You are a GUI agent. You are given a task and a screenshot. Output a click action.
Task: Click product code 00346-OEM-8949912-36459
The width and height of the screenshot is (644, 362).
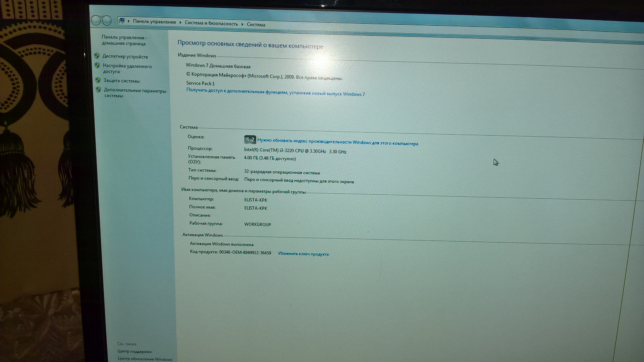pyautogui.click(x=245, y=252)
